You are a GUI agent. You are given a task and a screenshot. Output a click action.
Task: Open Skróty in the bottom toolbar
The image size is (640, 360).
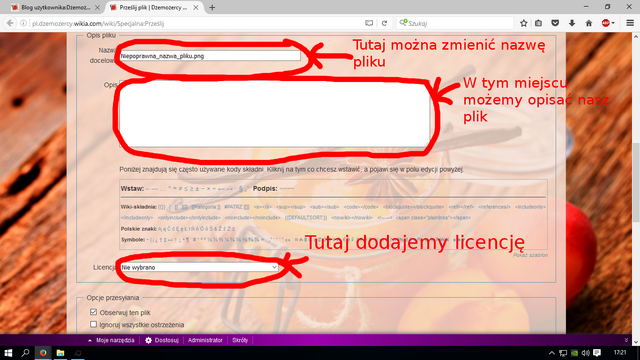point(240,340)
